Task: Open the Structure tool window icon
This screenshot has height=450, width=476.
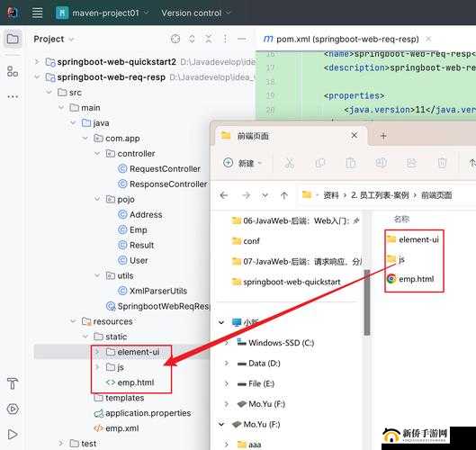Action: click(13, 71)
